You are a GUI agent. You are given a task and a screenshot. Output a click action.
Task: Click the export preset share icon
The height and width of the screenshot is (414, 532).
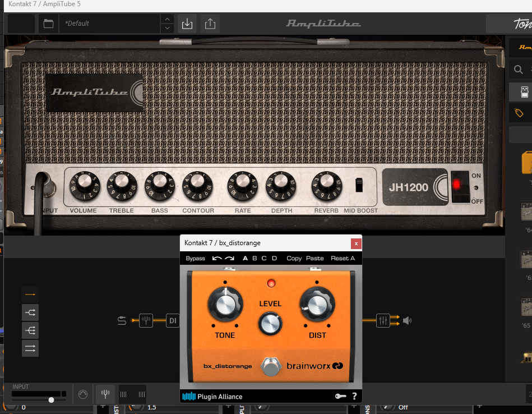pos(210,24)
